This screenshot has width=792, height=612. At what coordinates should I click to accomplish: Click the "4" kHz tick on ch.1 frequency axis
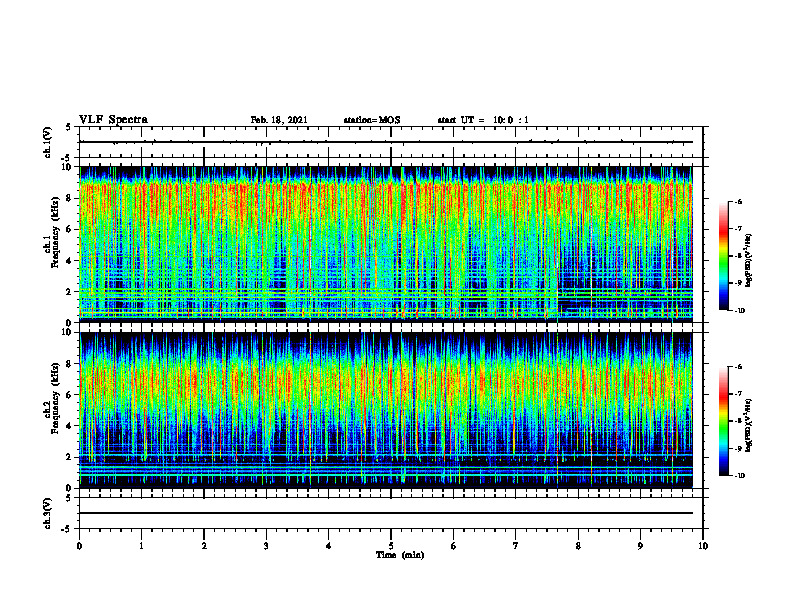(70, 261)
